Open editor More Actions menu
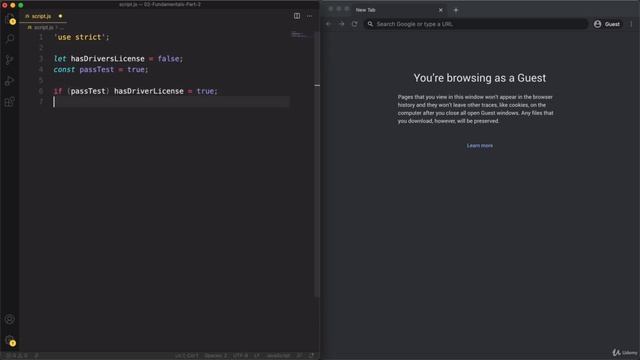 click(x=309, y=16)
